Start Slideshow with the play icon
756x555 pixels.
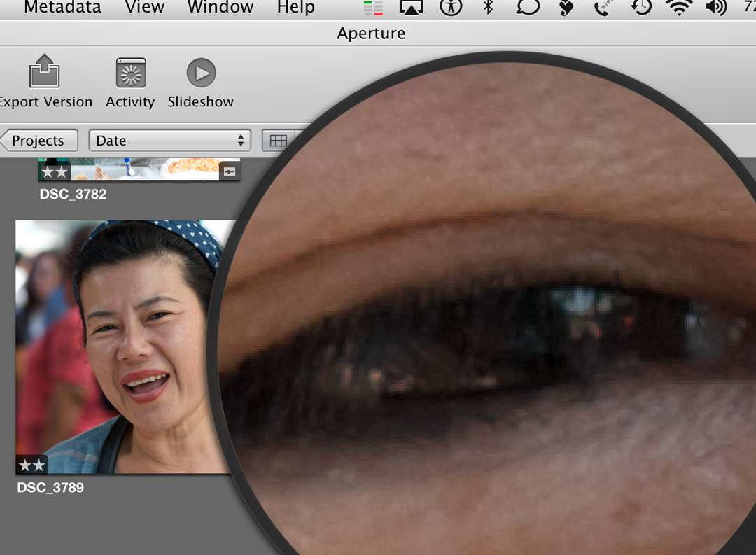201,73
